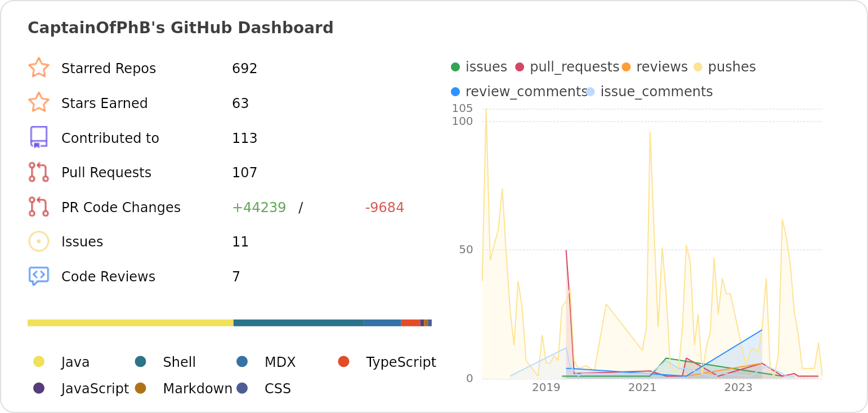
Task: Click the TypeScript color dot
Action: click(x=344, y=361)
